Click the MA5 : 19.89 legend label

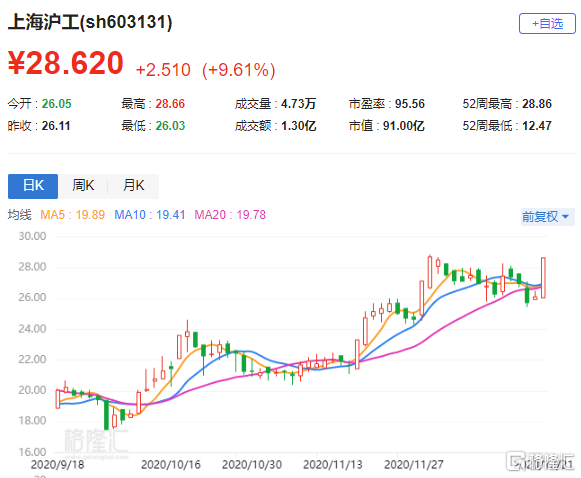pos(73,215)
